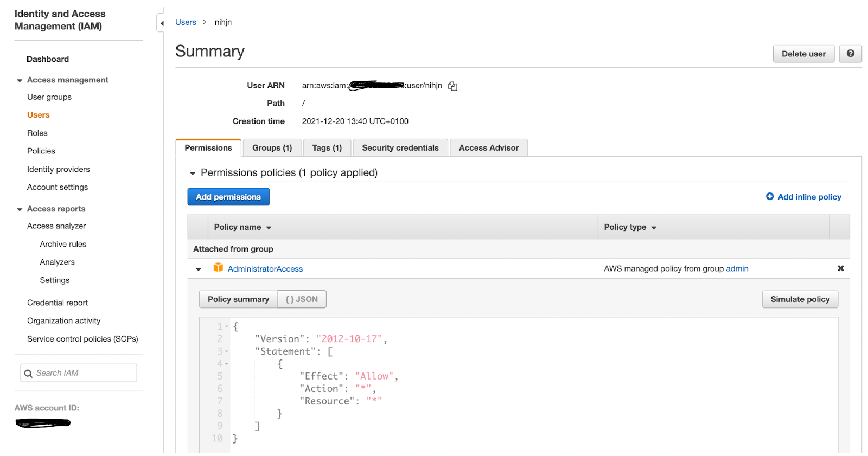The image size is (868, 456).
Task: Fold the JSON code at line 3
Action: point(227,351)
